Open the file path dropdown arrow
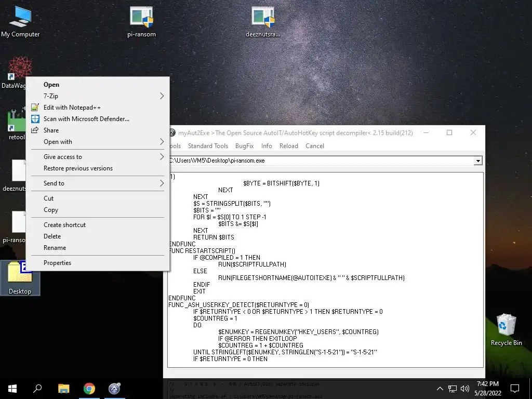This screenshot has height=399, width=532. pyautogui.click(x=478, y=161)
